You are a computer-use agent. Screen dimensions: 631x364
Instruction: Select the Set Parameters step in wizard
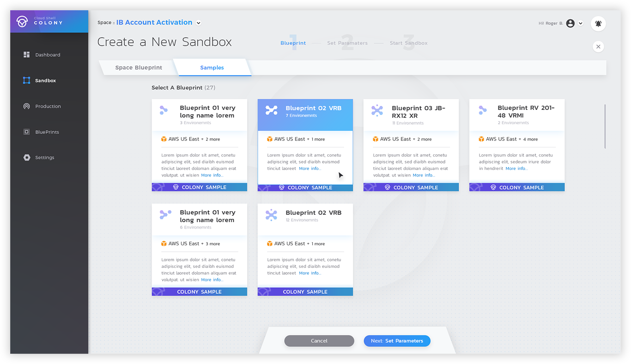pos(347,43)
